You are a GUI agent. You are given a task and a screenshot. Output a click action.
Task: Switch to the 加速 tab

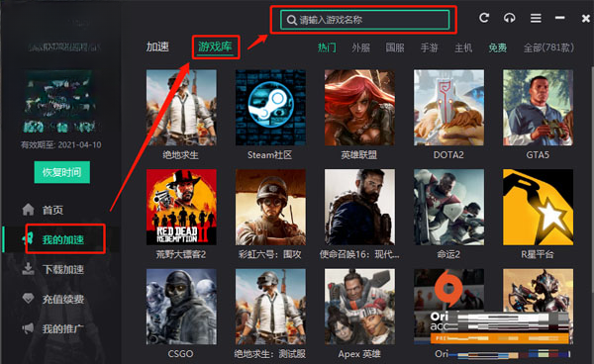[157, 46]
